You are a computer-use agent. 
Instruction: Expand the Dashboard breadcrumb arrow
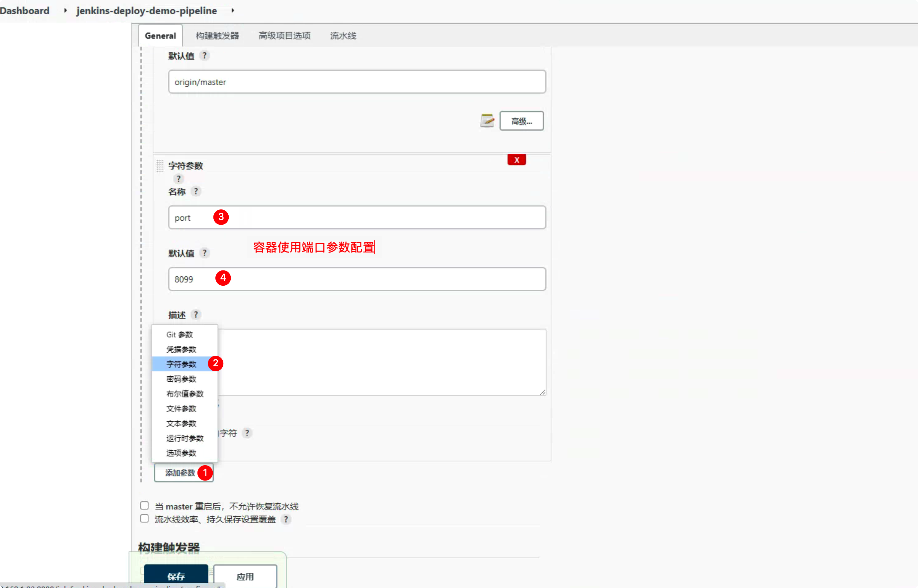click(x=66, y=11)
